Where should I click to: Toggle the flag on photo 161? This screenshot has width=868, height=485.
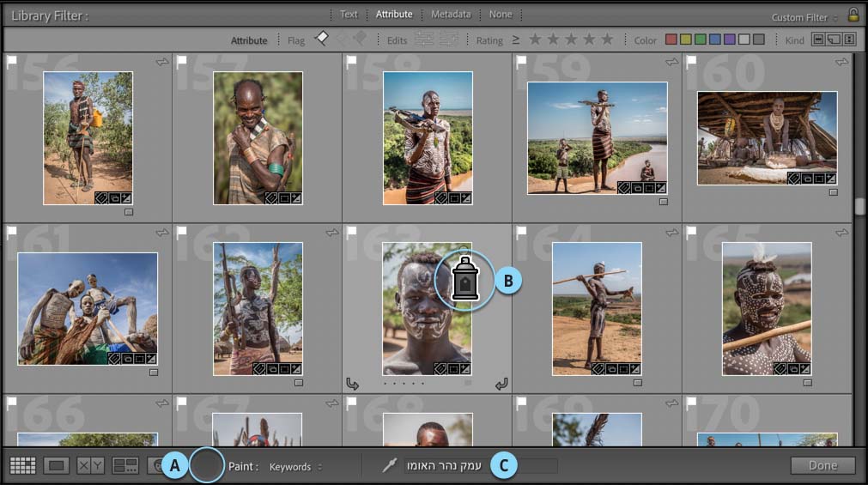[x=12, y=233]
